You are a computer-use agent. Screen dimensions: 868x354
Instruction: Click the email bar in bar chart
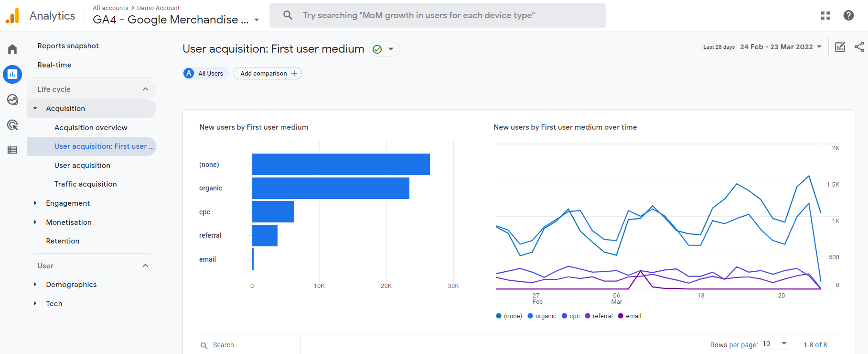coord(253,259)
